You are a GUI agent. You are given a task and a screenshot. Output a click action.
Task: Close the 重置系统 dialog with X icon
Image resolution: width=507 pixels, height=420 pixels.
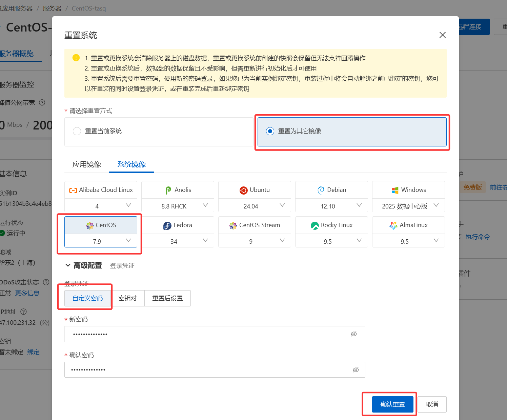[442, 35]
